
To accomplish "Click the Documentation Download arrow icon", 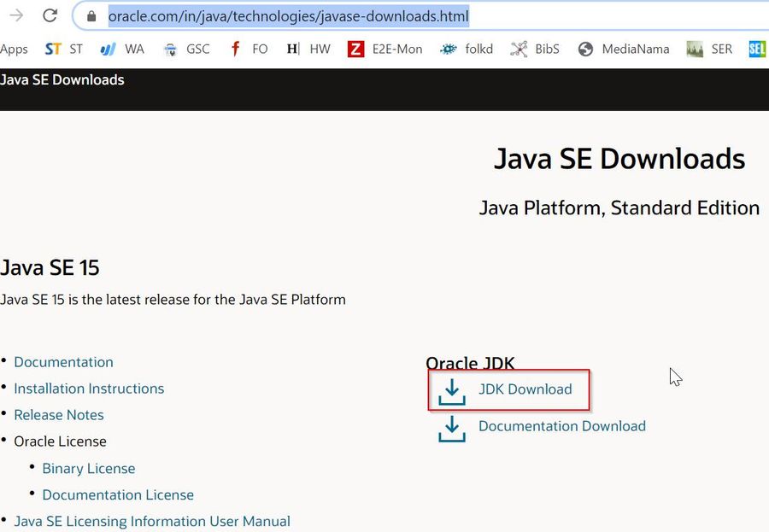I will (x=452, y=429).
